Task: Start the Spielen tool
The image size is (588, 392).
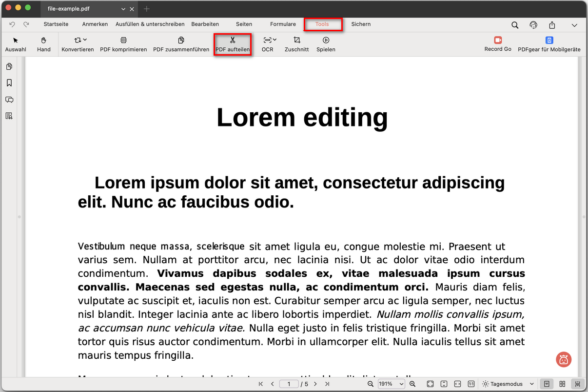Action: pos(326,44)
